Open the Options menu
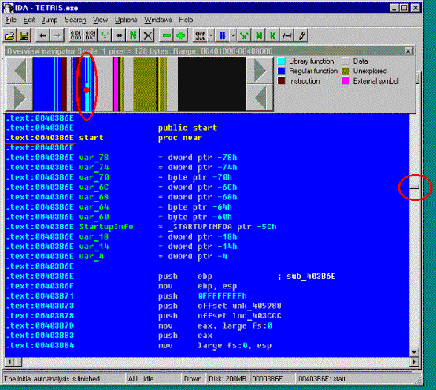This screenshot has height=390, width=436. 126,20
